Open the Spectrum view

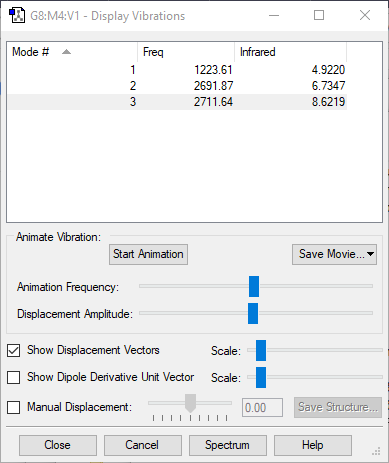228,445
